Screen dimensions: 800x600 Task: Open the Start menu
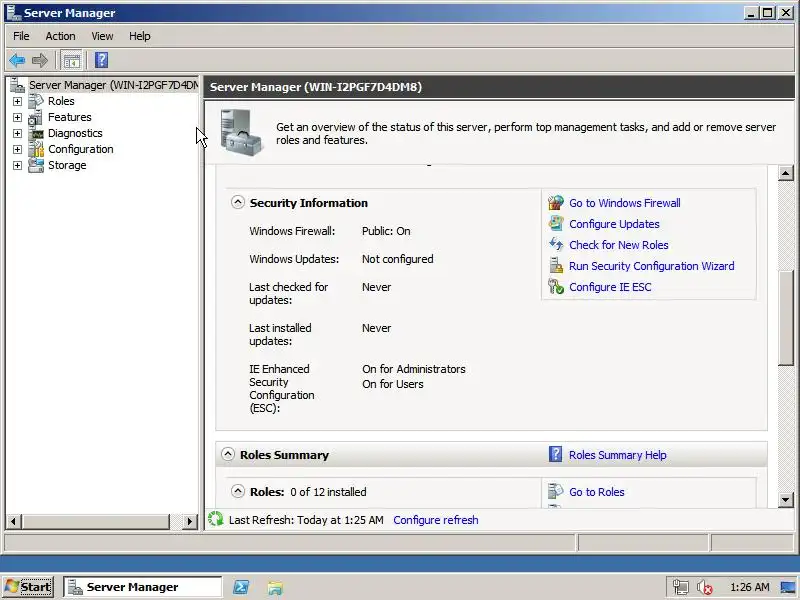(29, 587)
